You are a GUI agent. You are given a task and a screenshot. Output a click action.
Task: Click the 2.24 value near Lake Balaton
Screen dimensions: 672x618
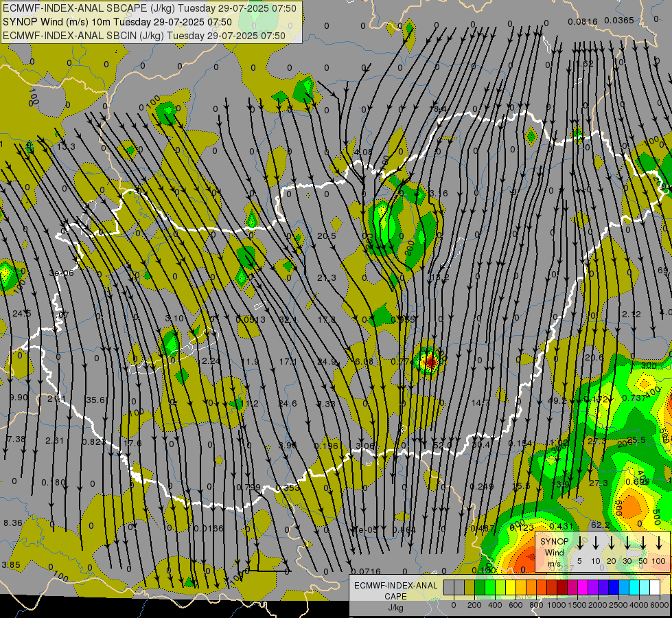click(x=211, y=362)
